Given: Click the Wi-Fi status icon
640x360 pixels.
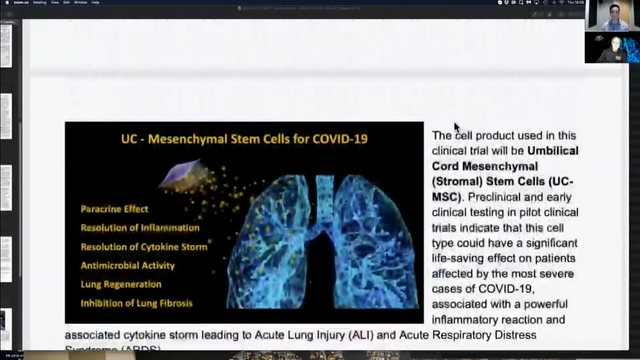Looking at the screenshot, I should coord(562,2).
